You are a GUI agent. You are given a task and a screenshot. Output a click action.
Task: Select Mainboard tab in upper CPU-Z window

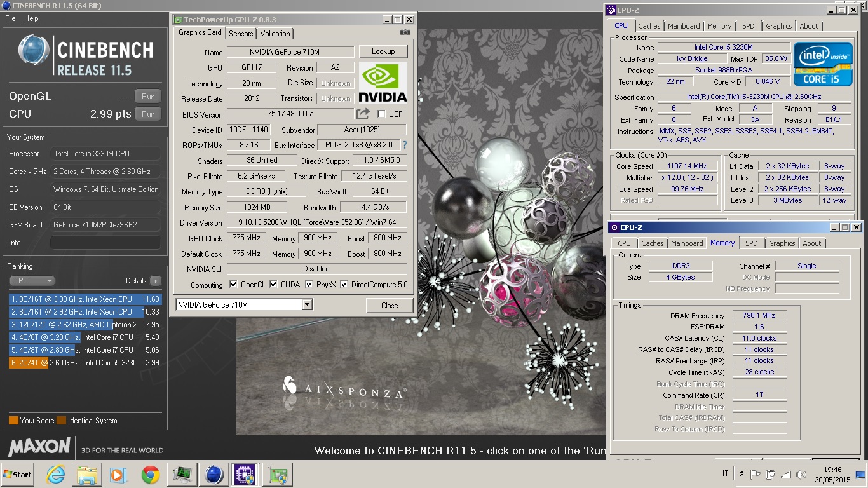[x=683, y=26]
